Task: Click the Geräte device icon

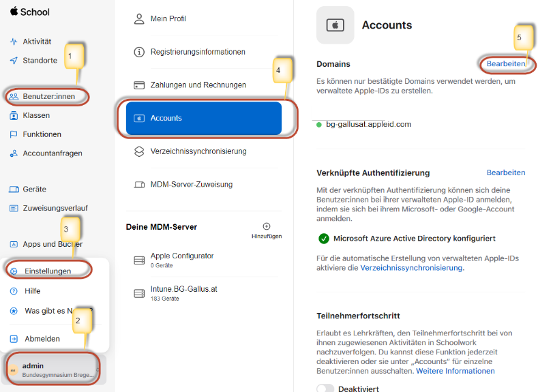Action: click(x=13, y=189)
